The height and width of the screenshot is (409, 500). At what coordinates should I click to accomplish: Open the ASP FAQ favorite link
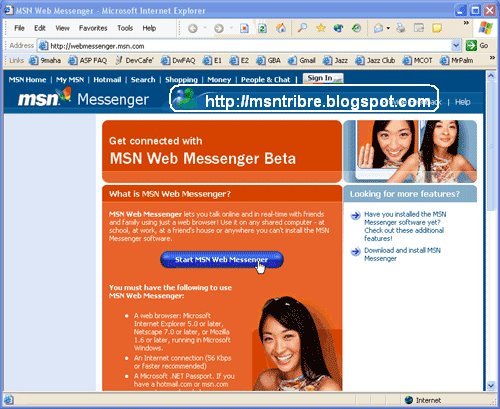[88, 60]
